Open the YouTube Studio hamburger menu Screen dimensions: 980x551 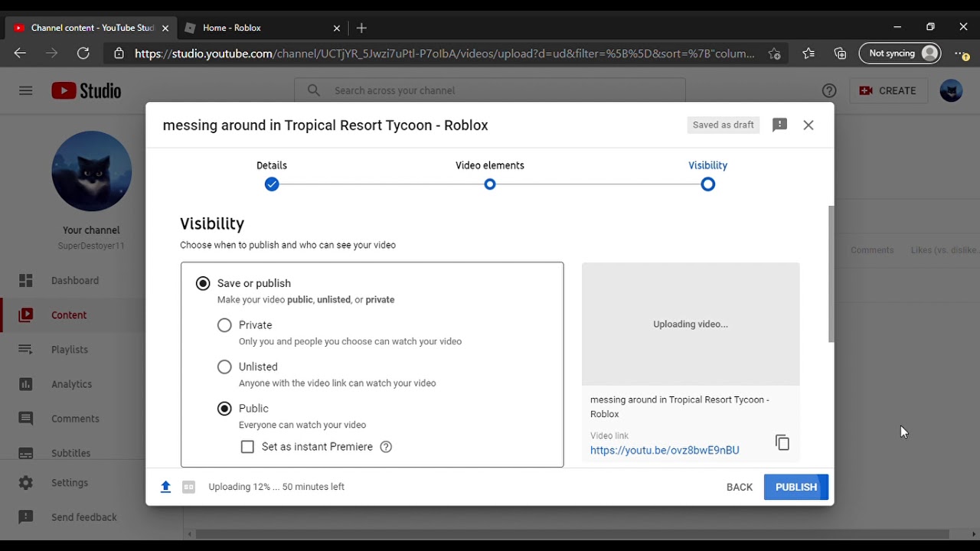(26, 90)
